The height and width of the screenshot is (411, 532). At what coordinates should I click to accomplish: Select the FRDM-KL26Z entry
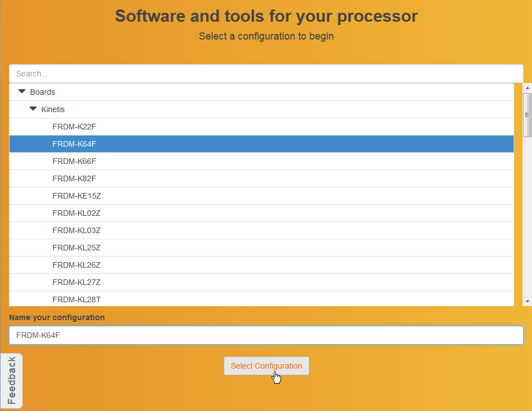point(76,265)
